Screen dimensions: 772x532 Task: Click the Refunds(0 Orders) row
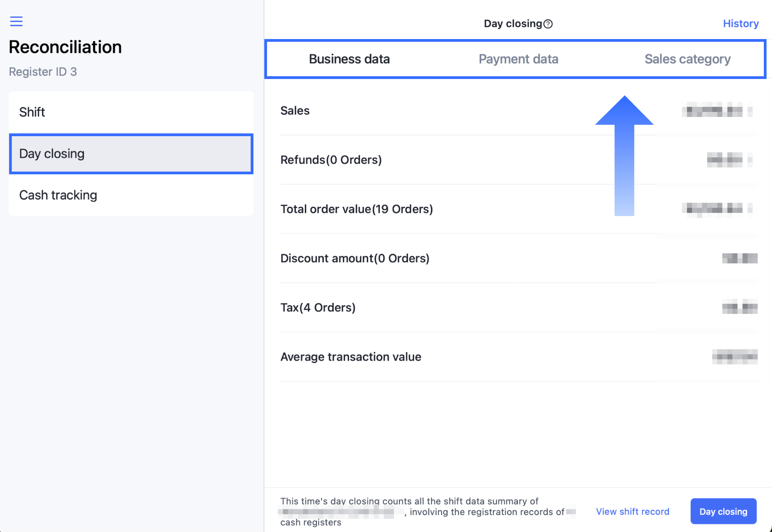(519, 160)
